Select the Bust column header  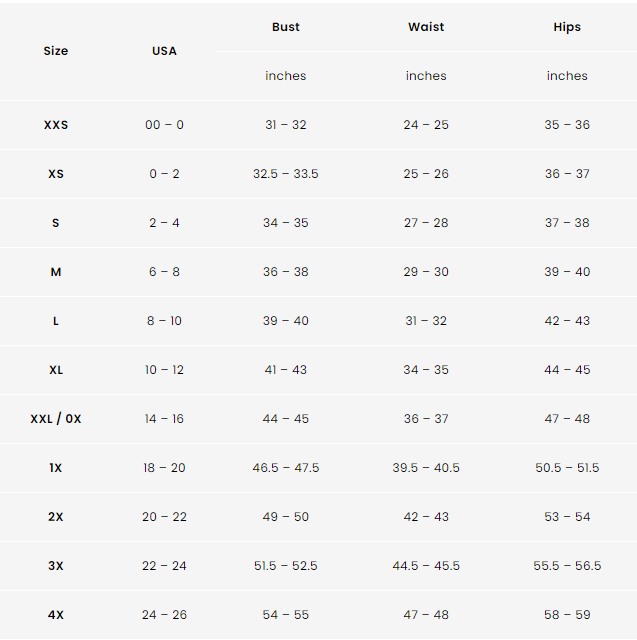[286, 27]
